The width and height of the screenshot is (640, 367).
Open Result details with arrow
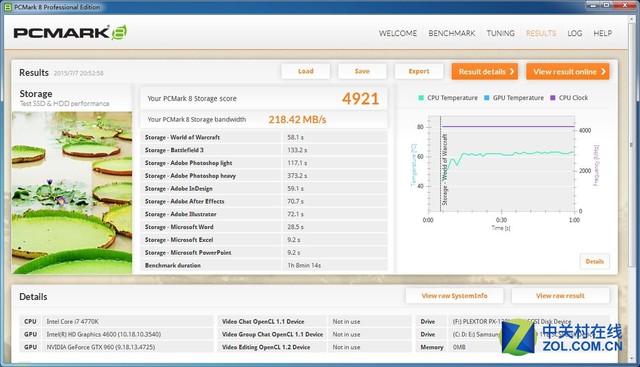[485, 71]
